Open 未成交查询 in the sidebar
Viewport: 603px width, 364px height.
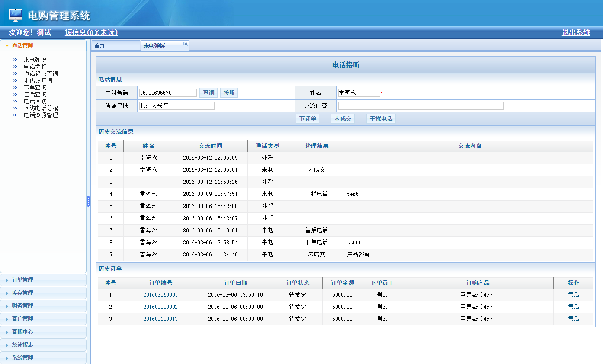tap(38, 80)
